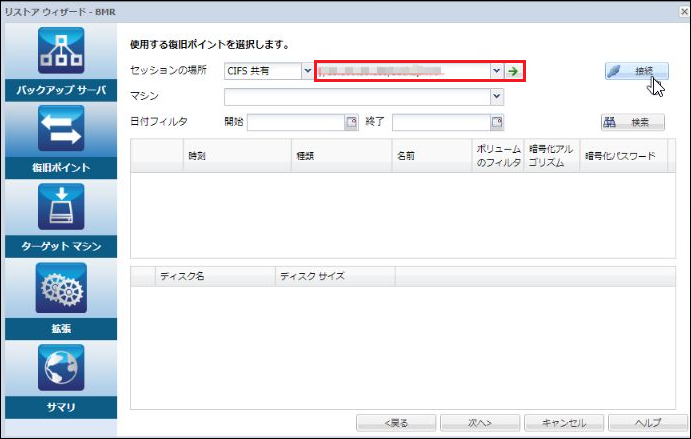The height and width of the screenshot is (439, 691).
Task: Expand the CIFS 共有 session type dropdown
Action: point(308,71)
